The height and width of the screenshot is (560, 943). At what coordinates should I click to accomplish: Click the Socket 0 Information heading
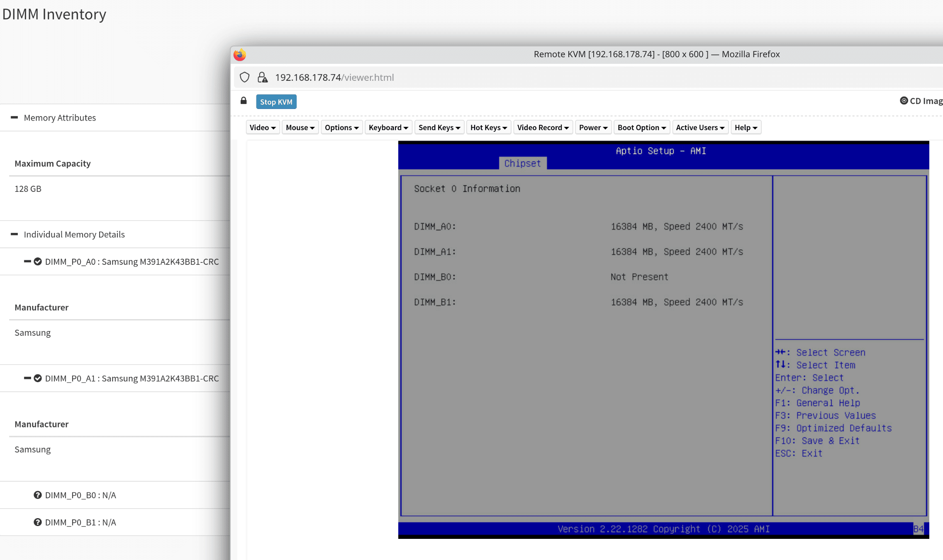467,189
